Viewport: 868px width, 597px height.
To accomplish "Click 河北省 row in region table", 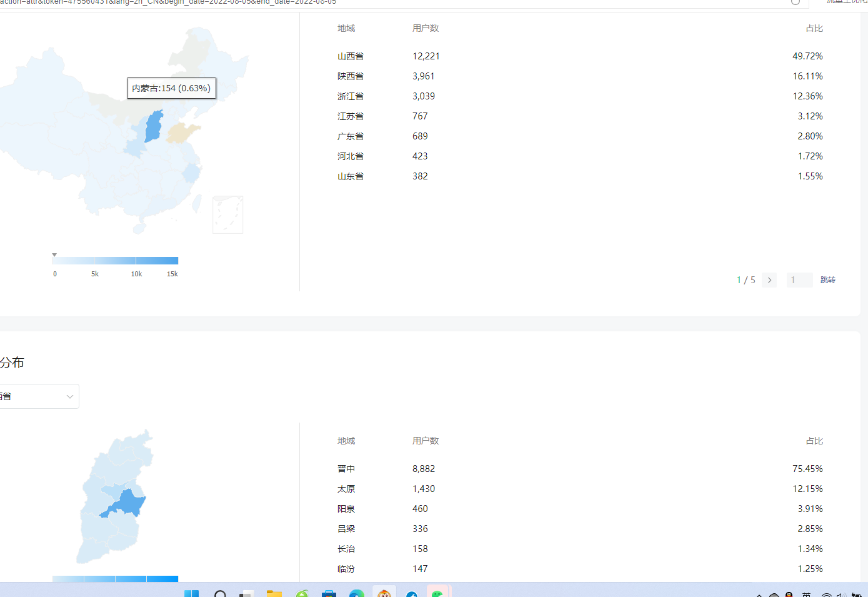I will (x=580, y=156).
